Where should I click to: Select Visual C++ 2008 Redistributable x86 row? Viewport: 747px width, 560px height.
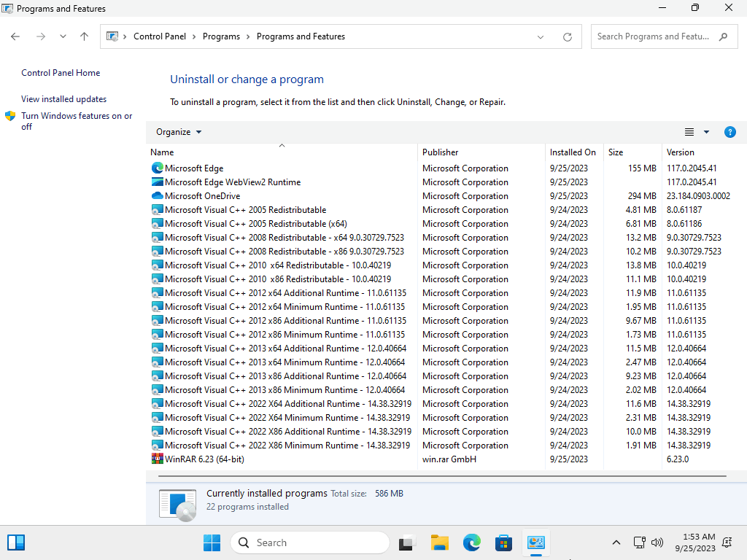pos(446,251)
